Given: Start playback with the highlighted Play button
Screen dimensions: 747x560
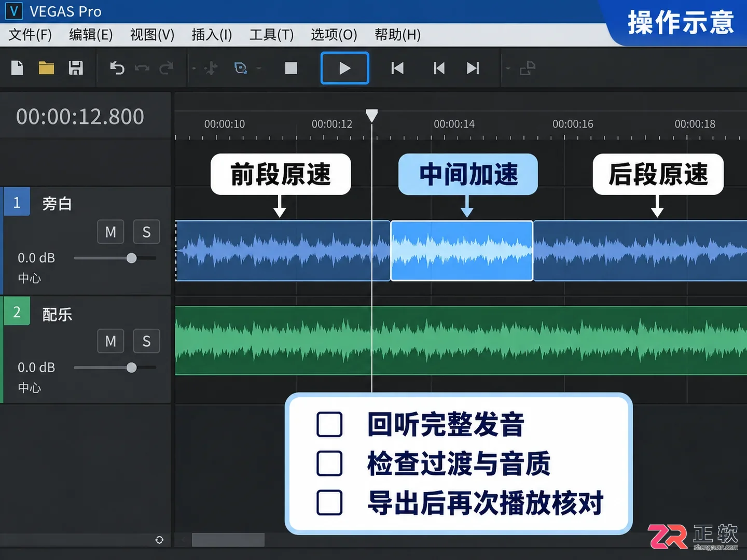Looking at the screenshot, I should click(x=345, y=68).
